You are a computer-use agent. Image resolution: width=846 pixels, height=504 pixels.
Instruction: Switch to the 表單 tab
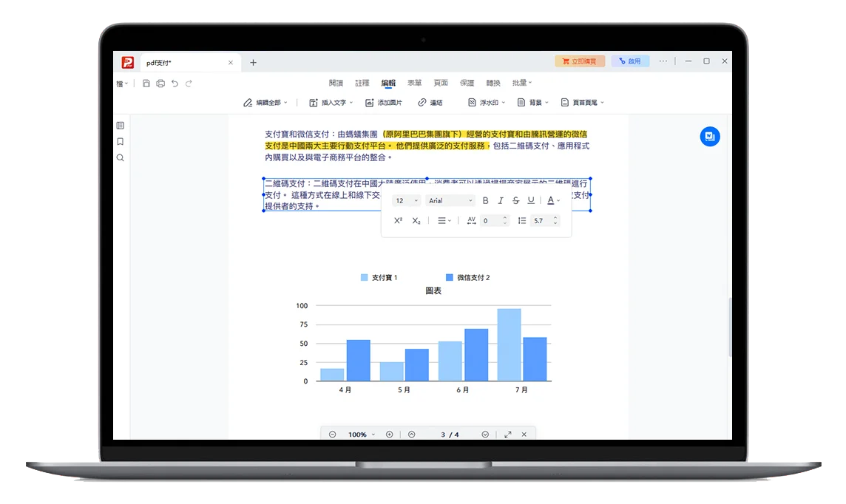[414, 83]
